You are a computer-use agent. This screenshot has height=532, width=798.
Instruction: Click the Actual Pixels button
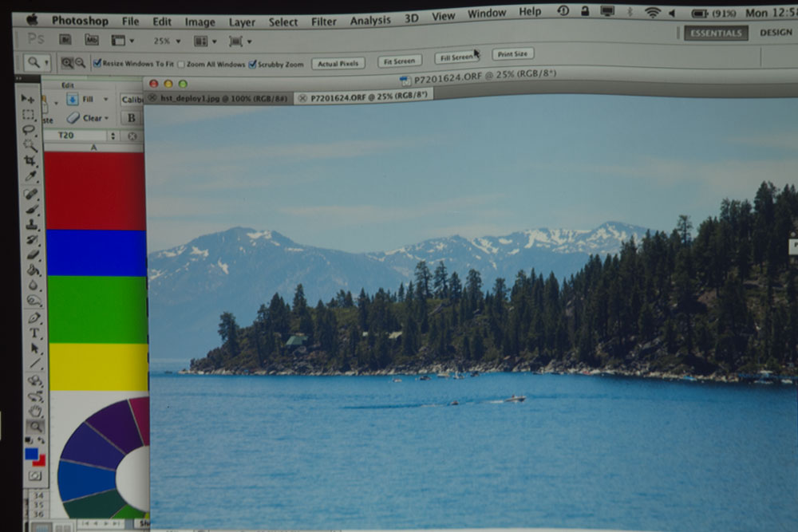point(338,64)
